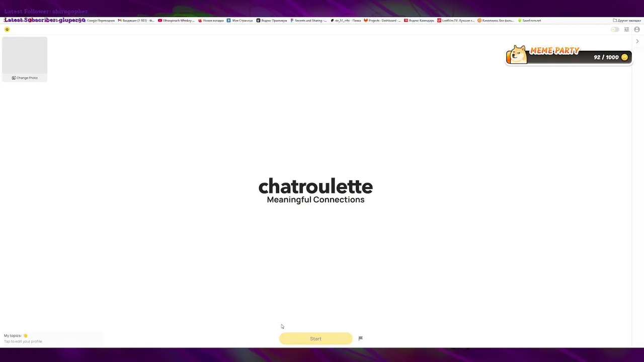
Task: Click the yellow Start button
Action: [x=315, y=338]
